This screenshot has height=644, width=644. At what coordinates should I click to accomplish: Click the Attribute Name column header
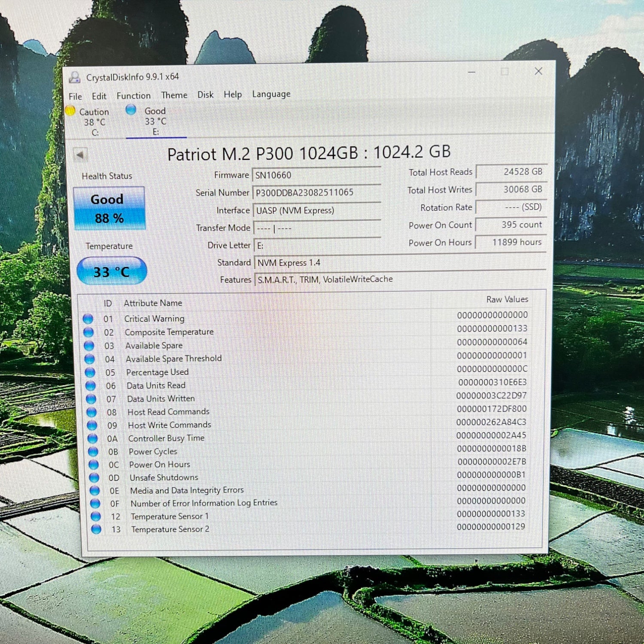pos(153,303)
